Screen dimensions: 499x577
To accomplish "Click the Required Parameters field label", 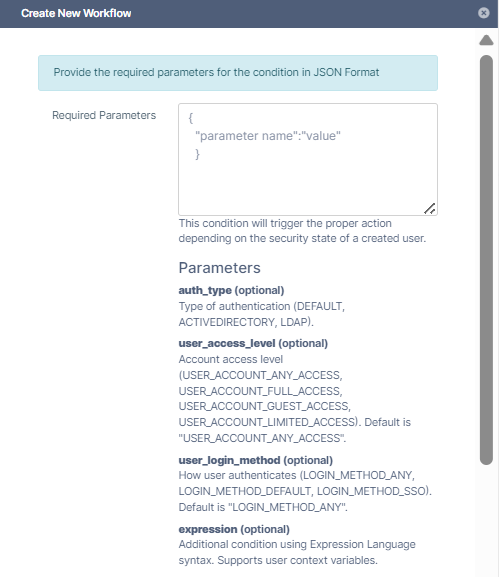I will tap(104, 116).
